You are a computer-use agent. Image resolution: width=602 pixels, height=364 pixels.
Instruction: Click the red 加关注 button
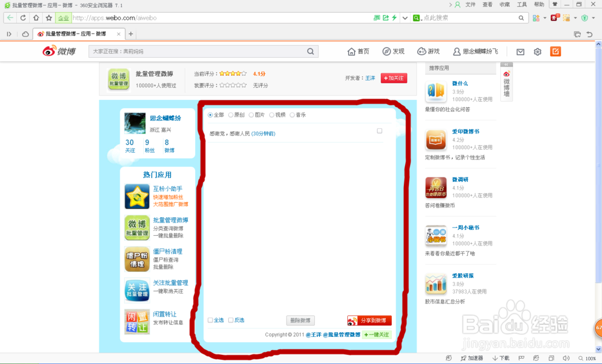(394, 78)
